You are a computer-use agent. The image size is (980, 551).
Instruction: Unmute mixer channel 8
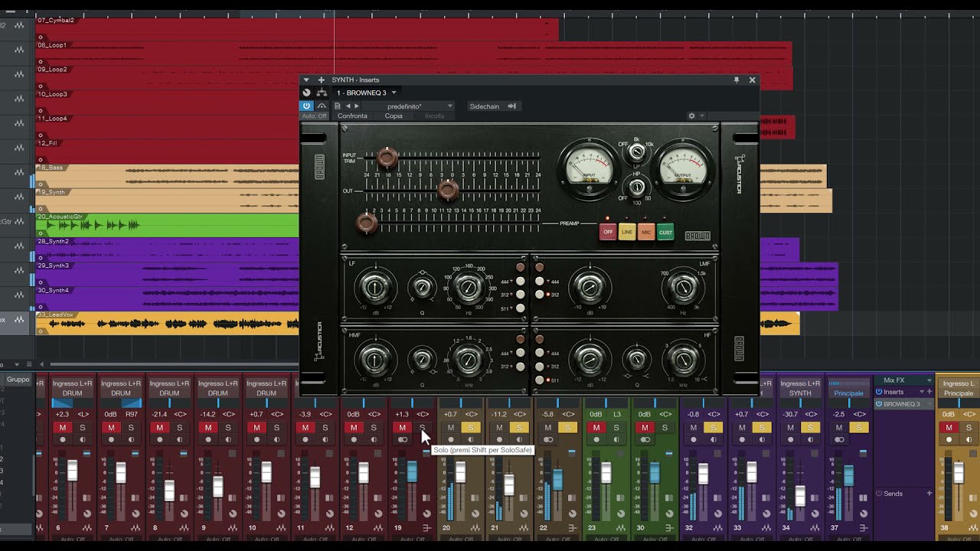[x=159, y=428]
